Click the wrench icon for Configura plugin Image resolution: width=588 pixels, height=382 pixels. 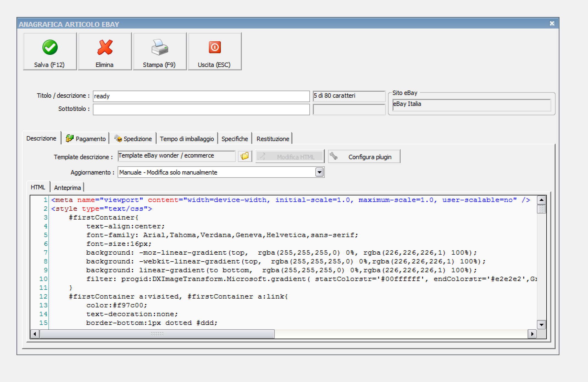coord(334,156)
